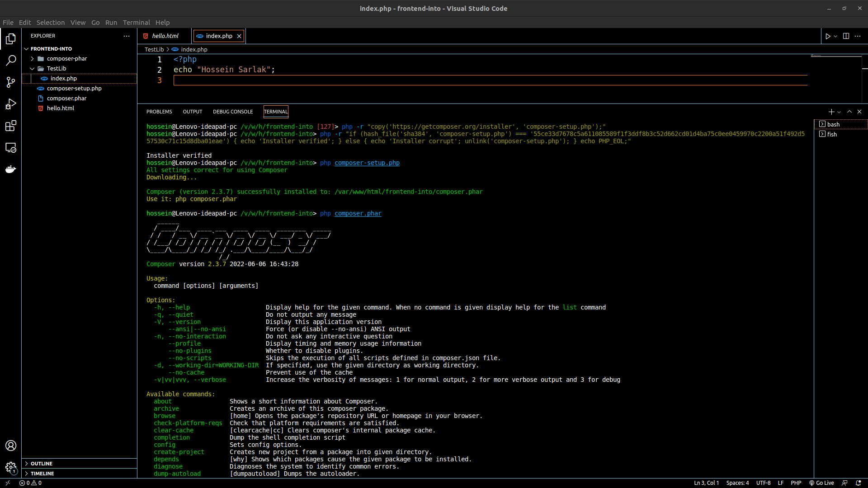Open the Run and Debug view
The image size is (868, 488).
[x=11, y=104]
